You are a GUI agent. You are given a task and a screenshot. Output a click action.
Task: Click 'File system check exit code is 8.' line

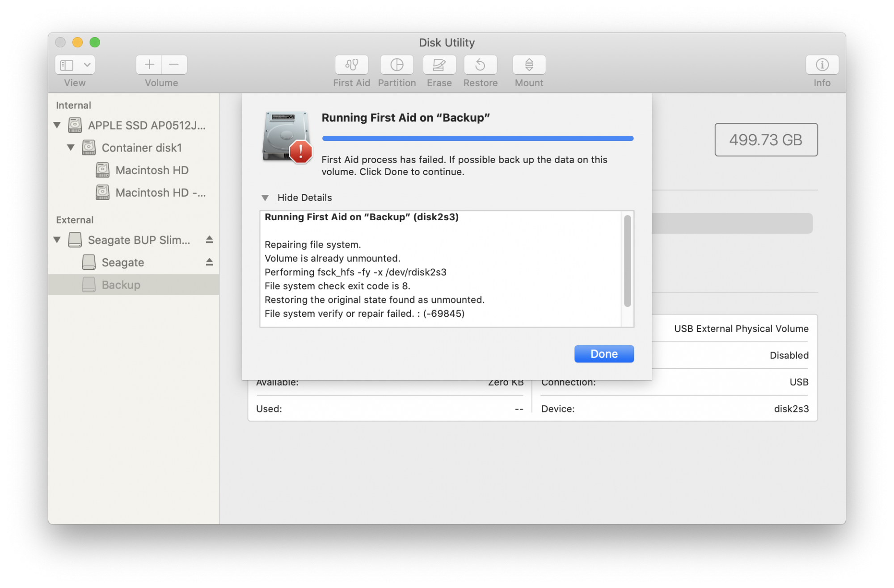tap(337, 286)
